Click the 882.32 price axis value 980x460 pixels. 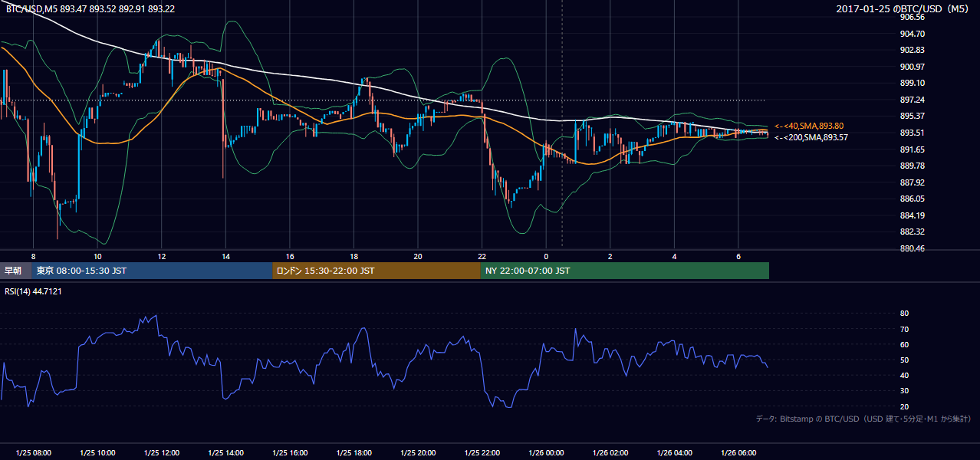tap(912, 232)
